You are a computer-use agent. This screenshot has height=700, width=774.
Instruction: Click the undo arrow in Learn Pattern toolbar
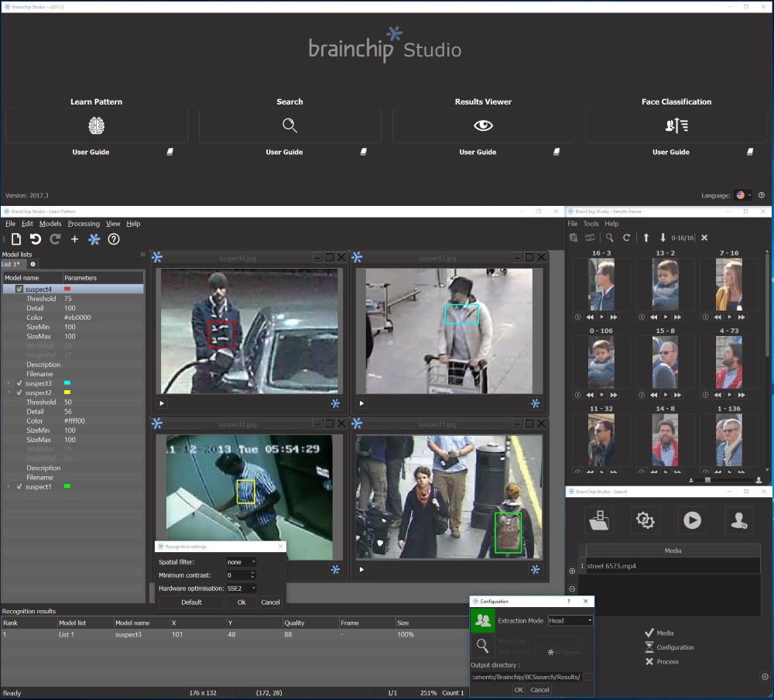pos(35,239)
